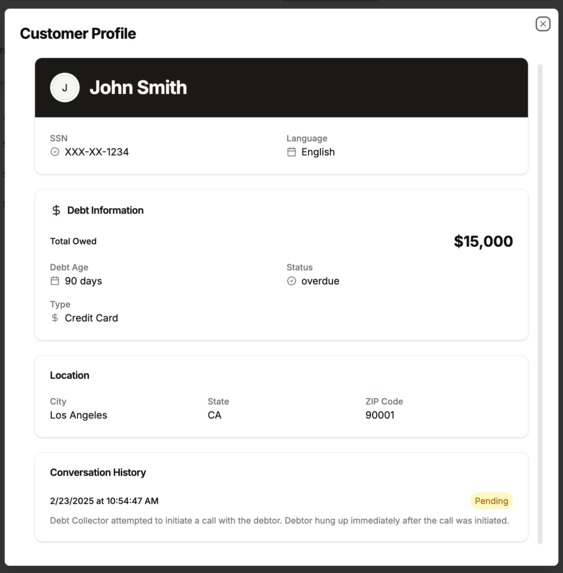Click the debt collector call summary text
The image size is (563, 573).
279,520
